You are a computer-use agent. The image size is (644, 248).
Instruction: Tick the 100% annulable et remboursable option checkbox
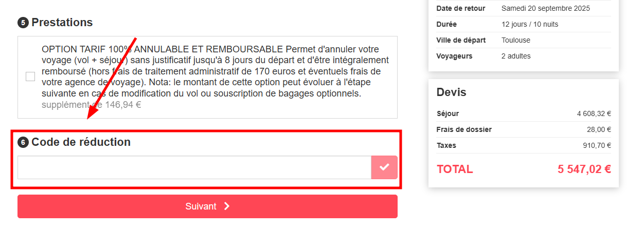tap(30, 77)
